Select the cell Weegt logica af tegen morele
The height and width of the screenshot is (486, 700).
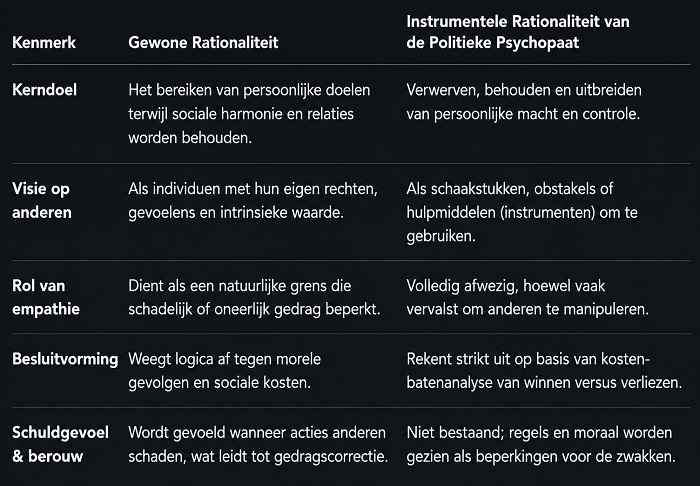225,371
